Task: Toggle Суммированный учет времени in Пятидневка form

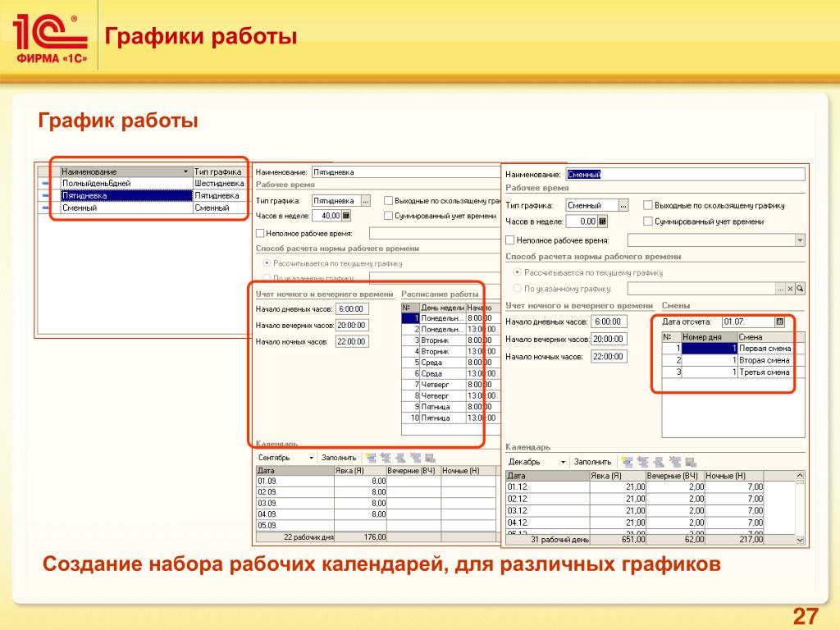Action: tap(388, 216)
